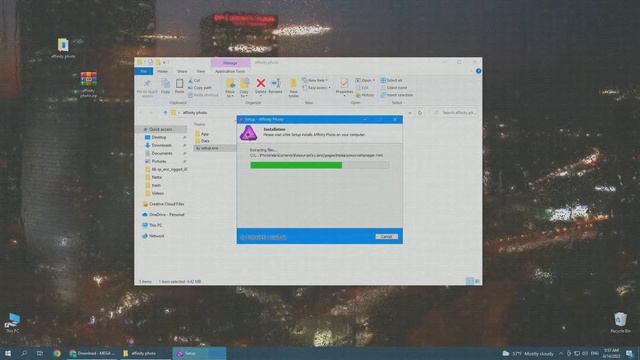Click the Refresh button in Explorer

(x=420, y=113)
